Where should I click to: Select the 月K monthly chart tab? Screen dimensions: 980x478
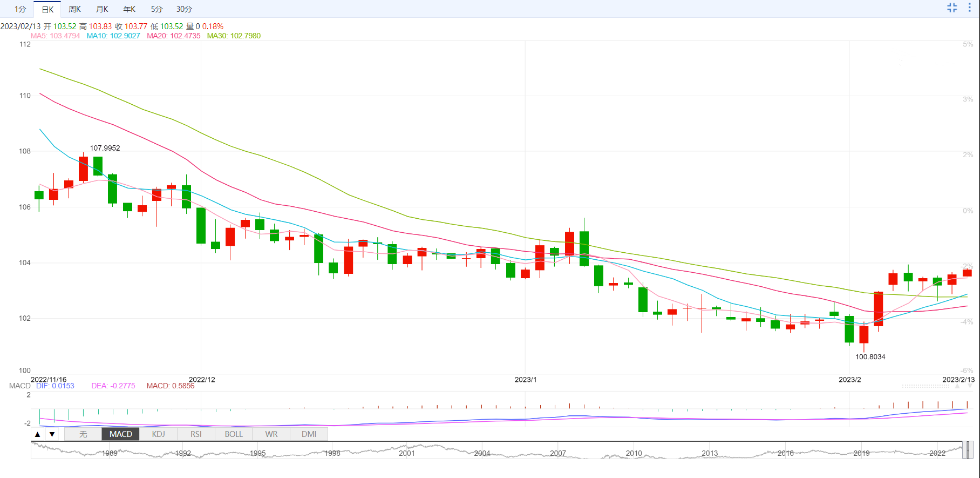point(102,9)
